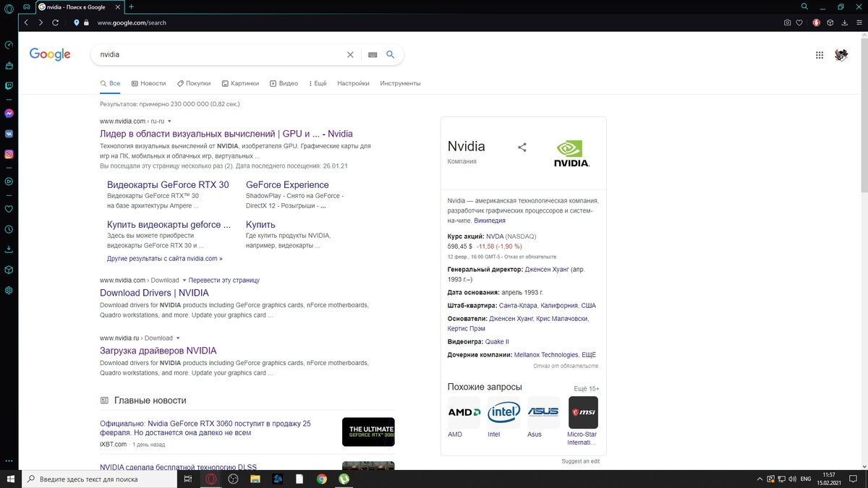Open the ad blocker shield icon
The height and width of the screenshot is (488, 868).
coord(817,22)
